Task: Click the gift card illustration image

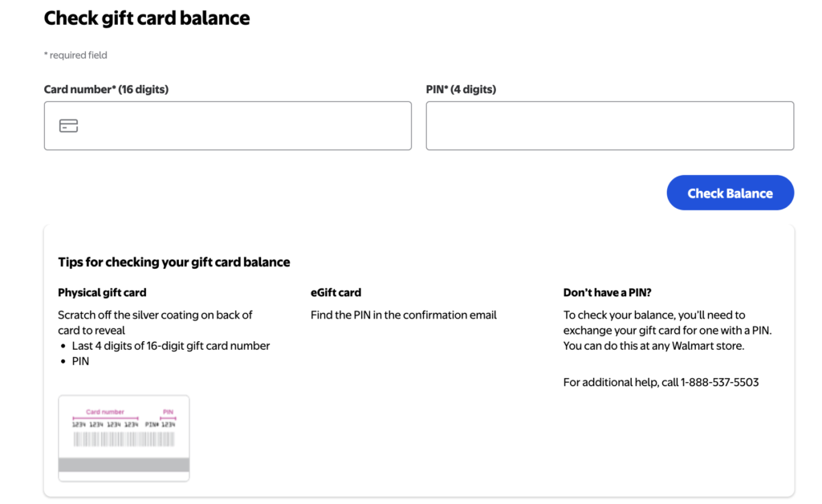Action: [x=124, y=438]
